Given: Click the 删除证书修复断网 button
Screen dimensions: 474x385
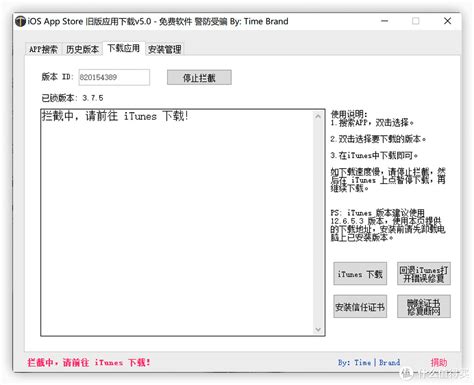Looking at the screenshot, I should [x=424, y=307].
